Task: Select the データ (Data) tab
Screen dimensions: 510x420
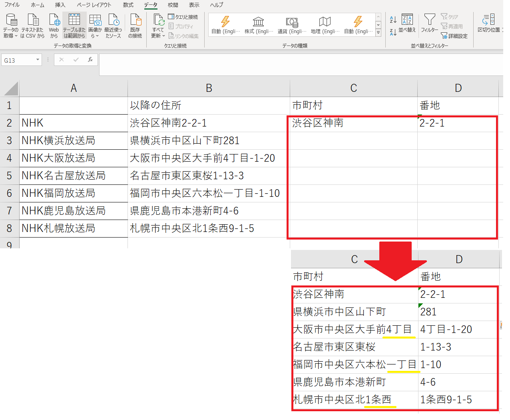Action: pos(151,5)
